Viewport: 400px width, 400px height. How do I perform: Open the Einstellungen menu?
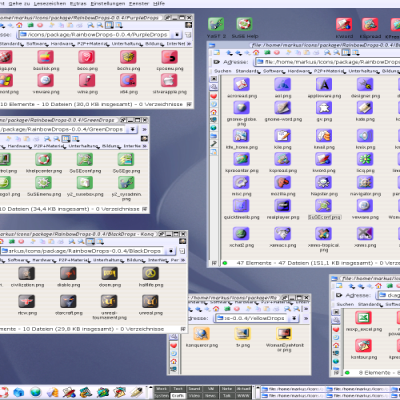click(x=108, y=3)
